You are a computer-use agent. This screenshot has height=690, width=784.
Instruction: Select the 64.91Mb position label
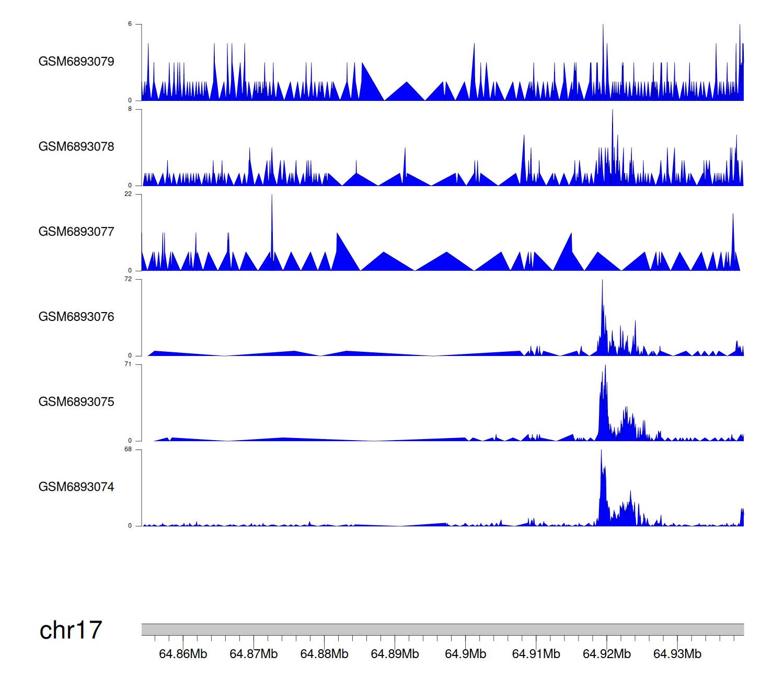(x=536, y=654)
